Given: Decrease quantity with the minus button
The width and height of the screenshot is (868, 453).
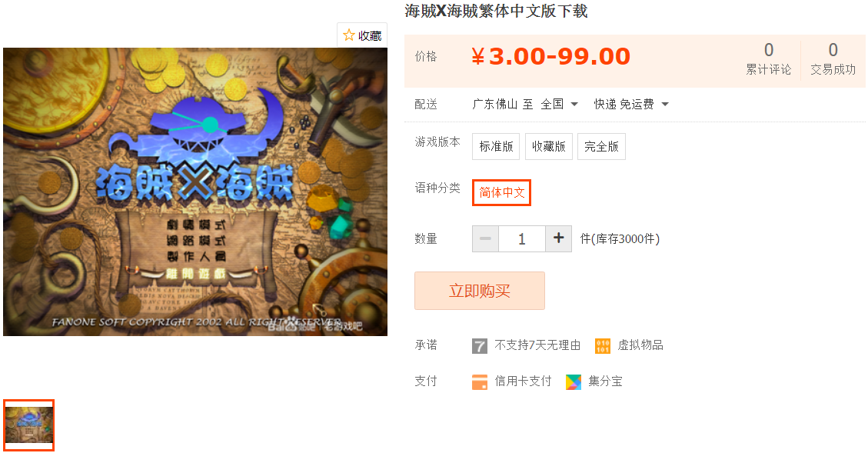Looking at the screenshot, I should (485, 238).
